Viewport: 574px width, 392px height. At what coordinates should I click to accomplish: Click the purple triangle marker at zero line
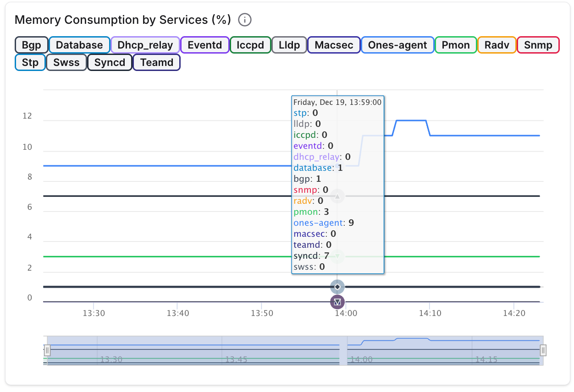(x=337, y=302)
